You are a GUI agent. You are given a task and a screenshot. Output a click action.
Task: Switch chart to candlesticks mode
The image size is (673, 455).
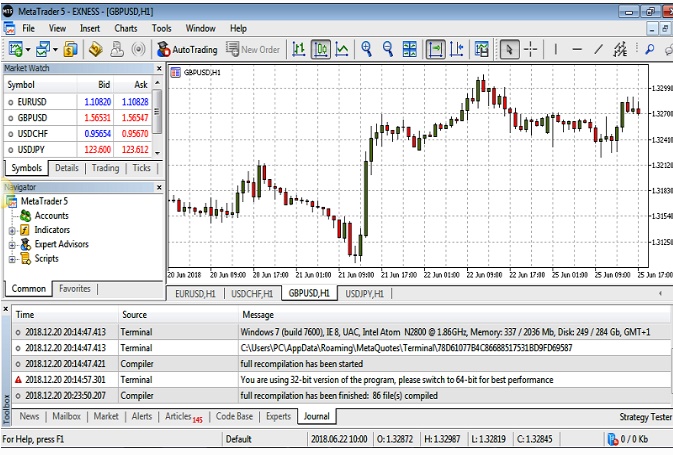(321, 49)
